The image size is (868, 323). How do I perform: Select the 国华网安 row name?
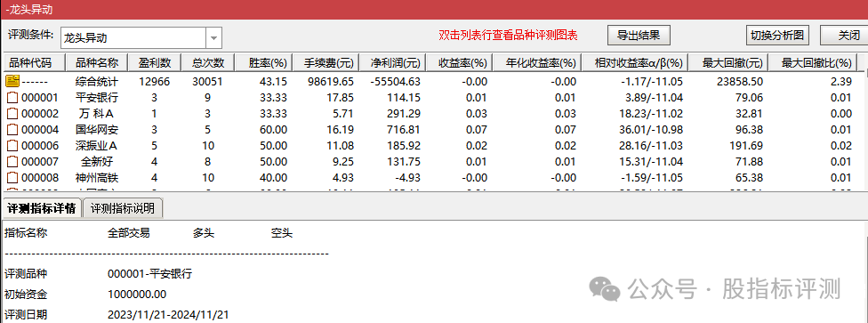pos(97,130)
